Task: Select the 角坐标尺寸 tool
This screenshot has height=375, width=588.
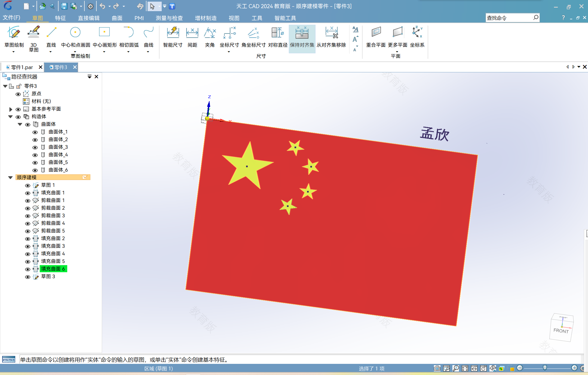Action: (x=253, y=37)
